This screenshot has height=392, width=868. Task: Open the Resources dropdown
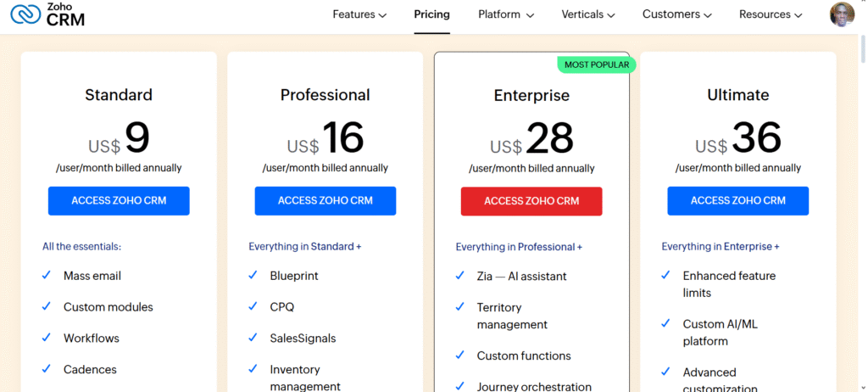click(771, 14)
